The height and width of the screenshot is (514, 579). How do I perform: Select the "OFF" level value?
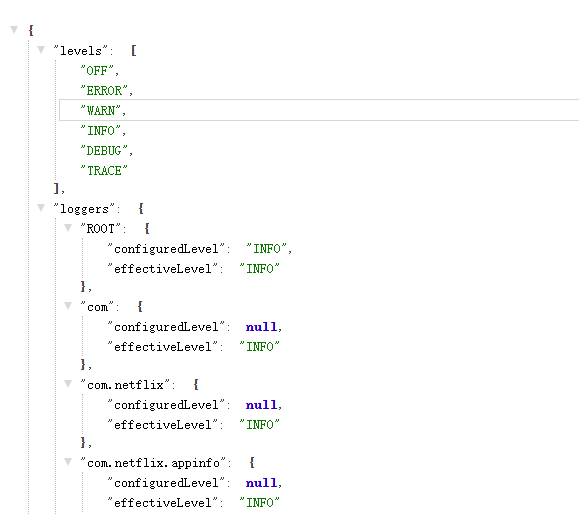pyautogui.click(x=97, y=71)
